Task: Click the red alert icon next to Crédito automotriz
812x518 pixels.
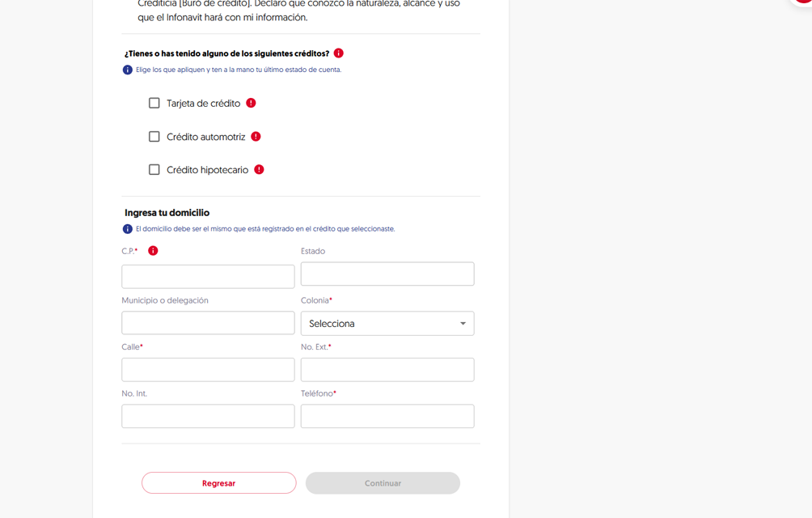Action: pos(256,137)
